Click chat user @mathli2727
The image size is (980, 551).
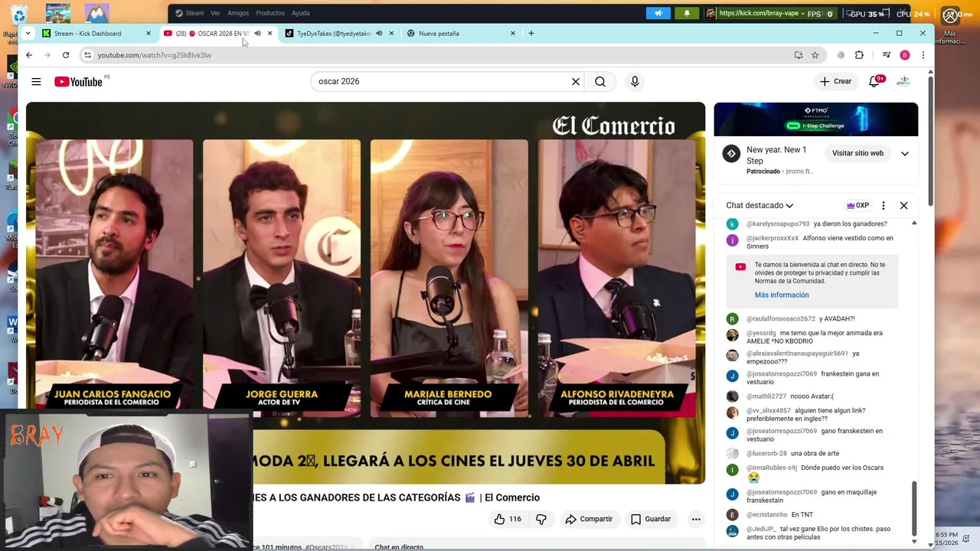[766, 396]
